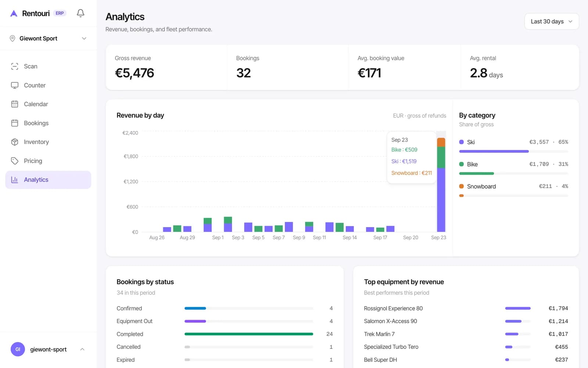Click Salomon X-Access 90 equipment name
This screenshot has height=368, width=588.
pyautogui.click(x=390, y=321)
